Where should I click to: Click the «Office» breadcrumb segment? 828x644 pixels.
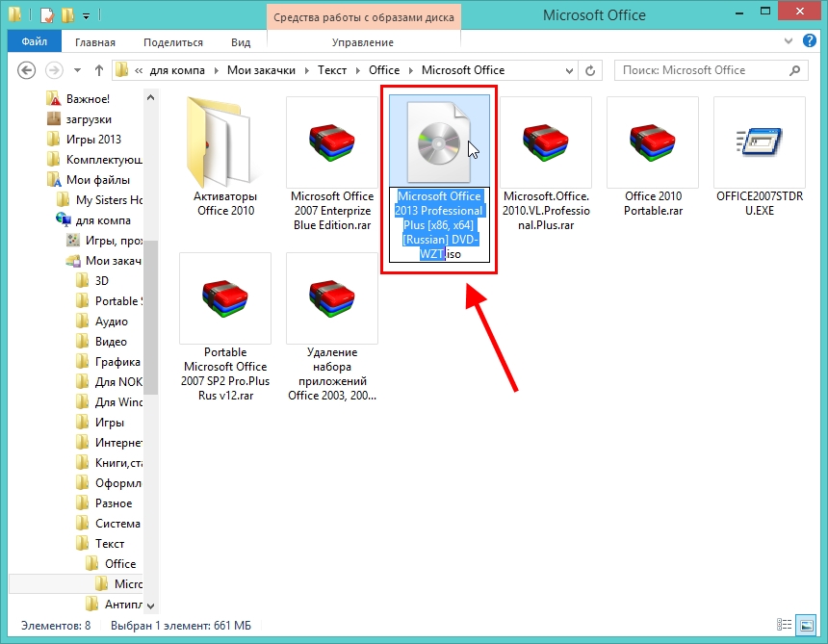[x=384, y=70]
